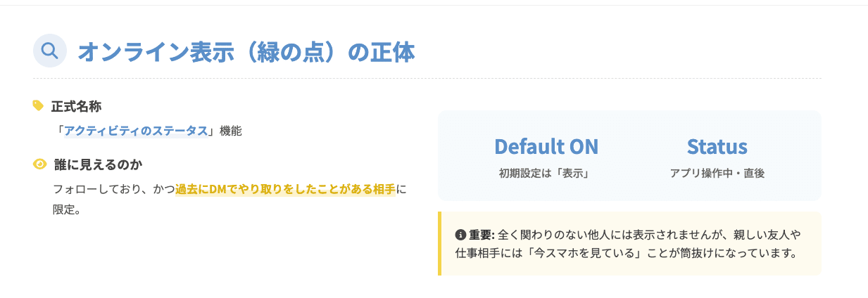Click the オンライン表示（緑の点）の正体 heading
Screen dimensions: 868x298
(246, 51)
